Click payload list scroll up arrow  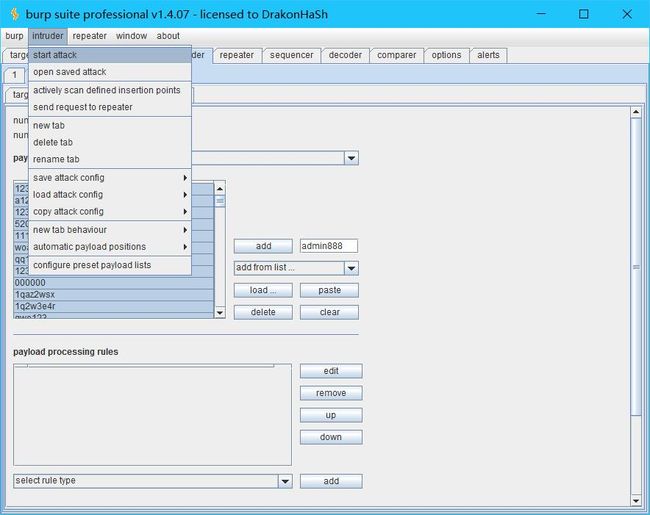point(220,189)
